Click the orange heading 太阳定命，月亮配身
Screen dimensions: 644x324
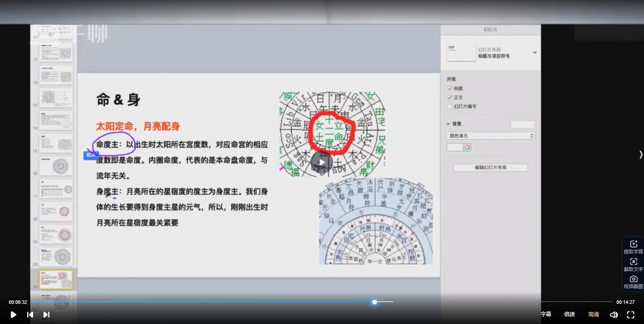point(138,127)
